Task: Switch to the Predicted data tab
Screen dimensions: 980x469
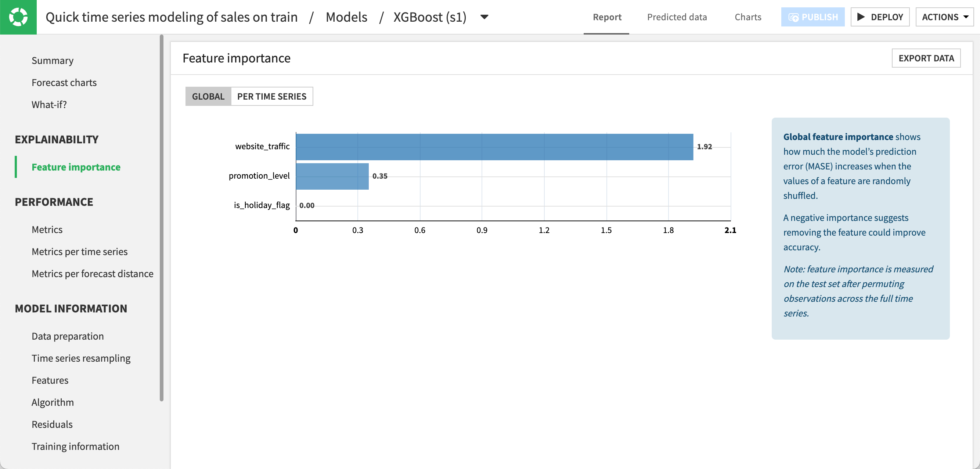Action: (677, 17)
